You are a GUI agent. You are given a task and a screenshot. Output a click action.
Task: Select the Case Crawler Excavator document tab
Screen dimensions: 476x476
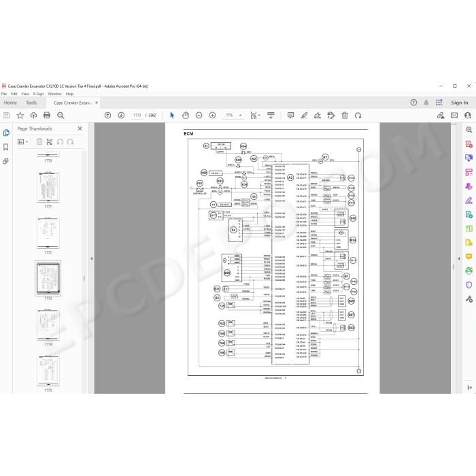point(72,103)
